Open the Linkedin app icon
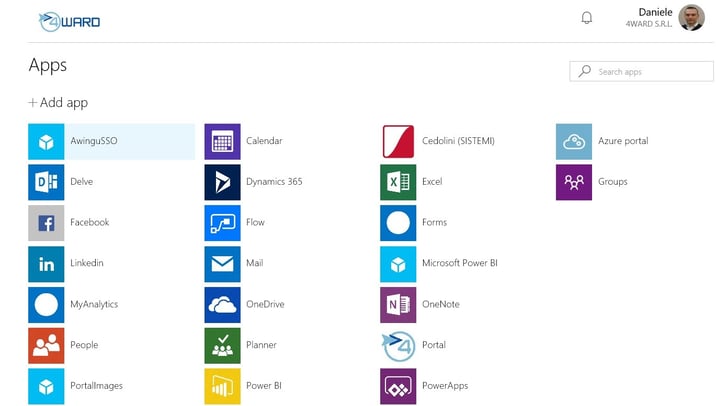This screenshot has width=716, height=406. (46, 263)
